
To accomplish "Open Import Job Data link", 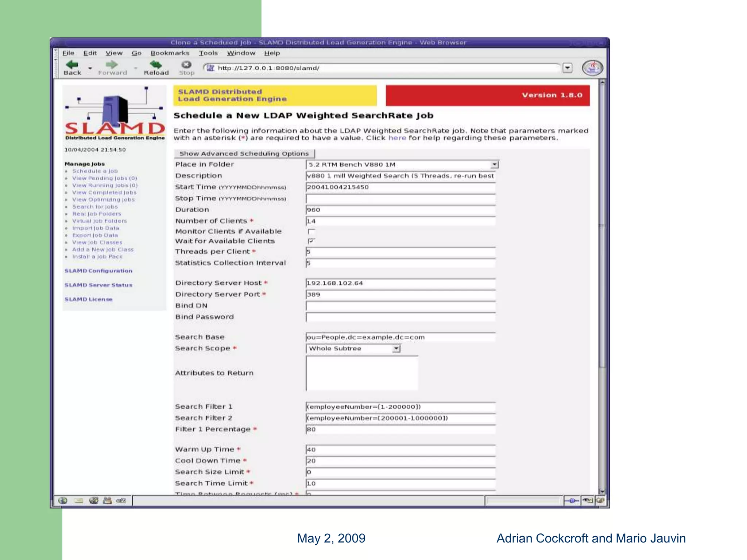I will [x=96, y=228].
